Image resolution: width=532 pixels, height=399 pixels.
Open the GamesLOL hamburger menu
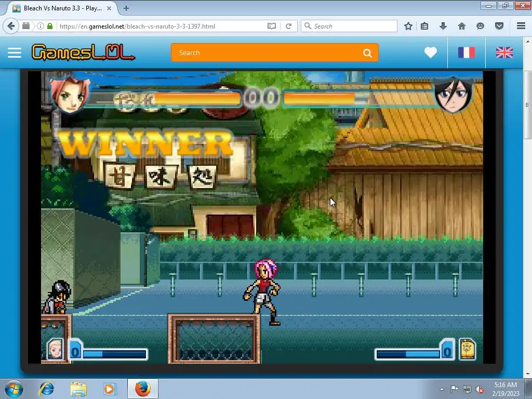click(15, 52)
